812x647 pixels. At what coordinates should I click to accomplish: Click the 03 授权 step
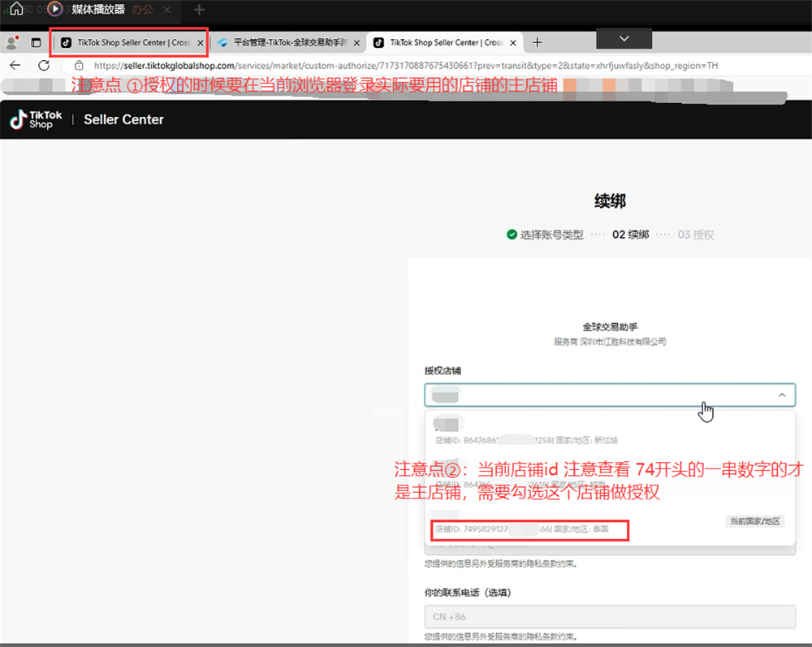coord(696,235)
